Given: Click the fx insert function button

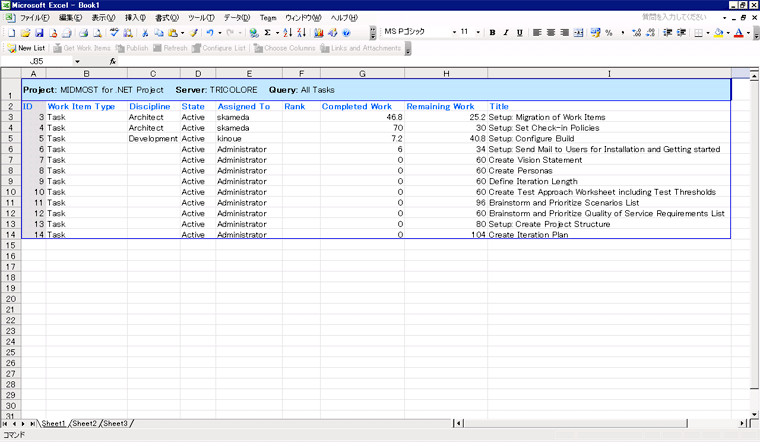Looking at the screenshot, I should 112,61.
